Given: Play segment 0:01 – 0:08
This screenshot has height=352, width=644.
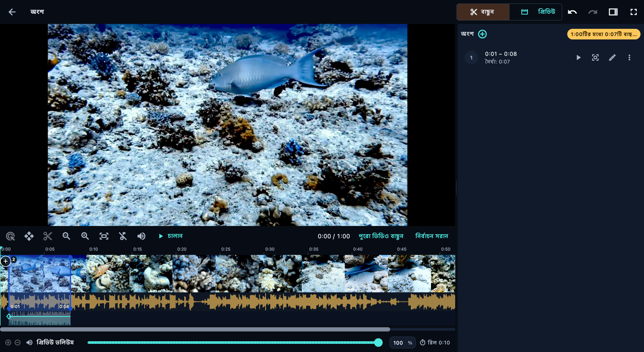Looking at the screenshot, I should 578,57.
